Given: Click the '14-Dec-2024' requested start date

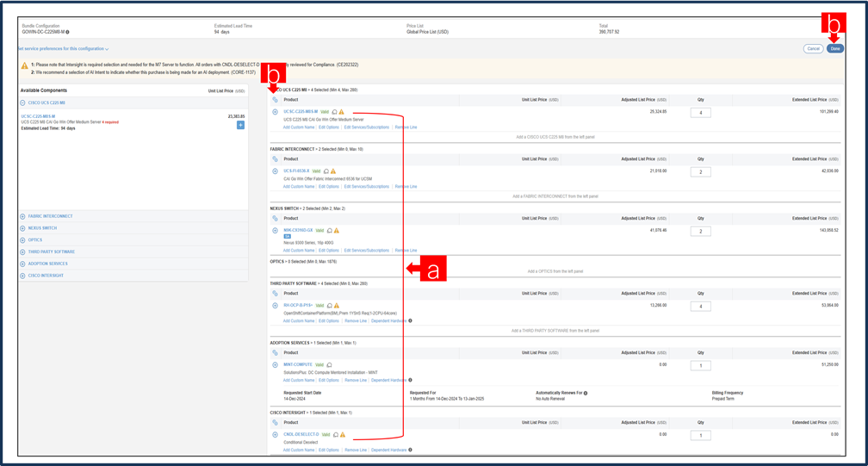Looking at the screenshot, I should pyautogui.click(x=294, y=399).
